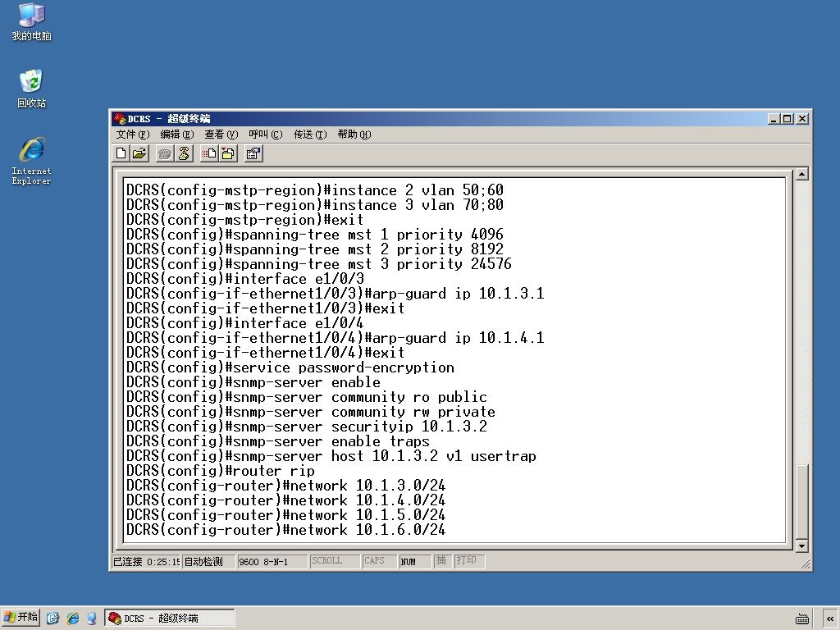Open the 呼叫(C) menu
This screenshot has width=840, height=630.
click(x=265, y=135)
